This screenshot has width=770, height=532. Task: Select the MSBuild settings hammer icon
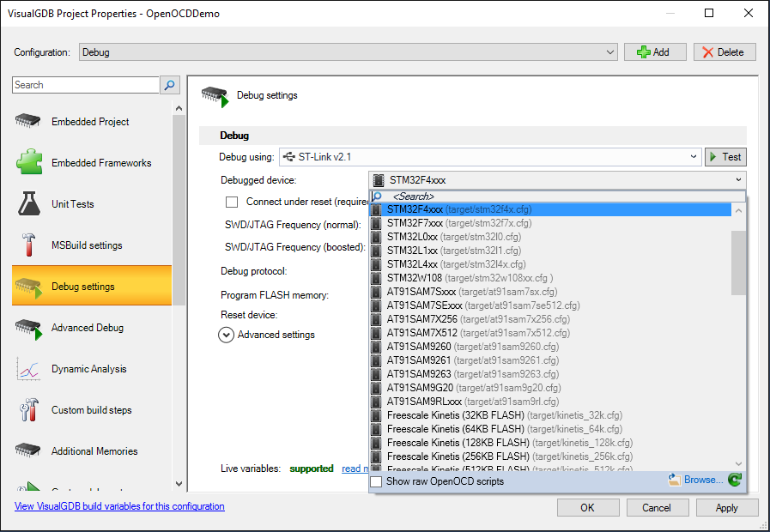coord(29,245)
